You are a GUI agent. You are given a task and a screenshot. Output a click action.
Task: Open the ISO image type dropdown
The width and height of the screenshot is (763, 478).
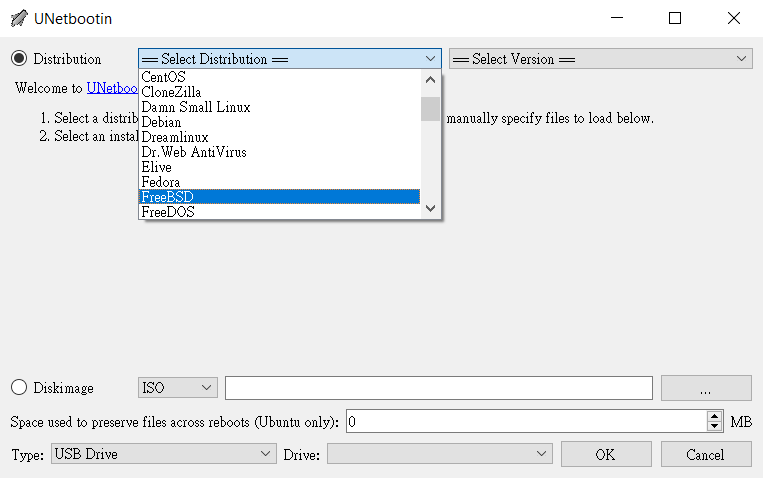[x=178, y=387]
